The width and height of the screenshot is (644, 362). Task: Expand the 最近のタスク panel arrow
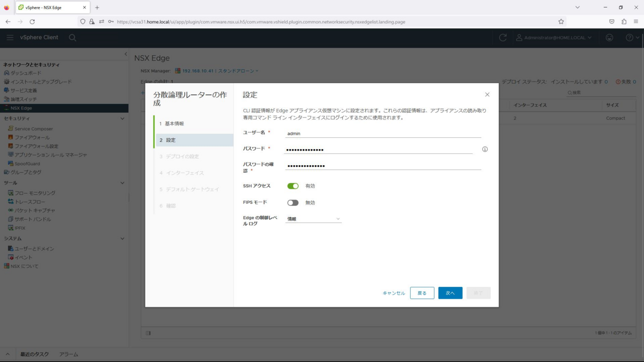pos(8,354)
